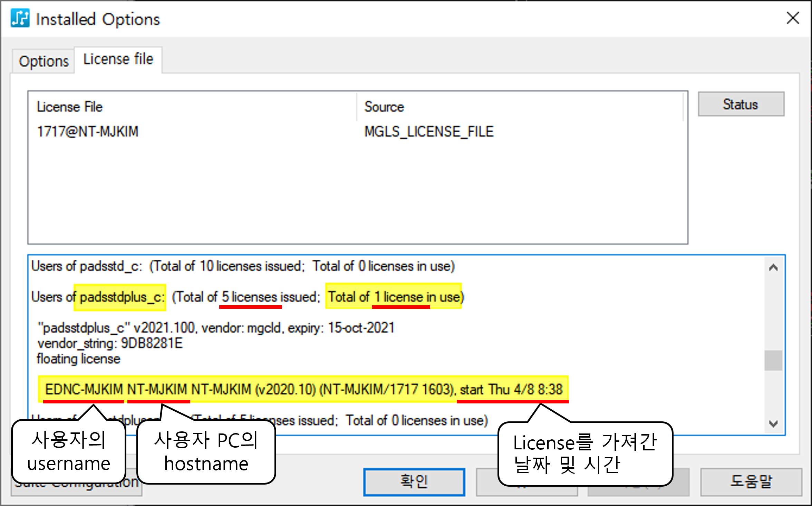The image size is (812, 506).
Task: Click the MGLS_LICENSE_FILE source cell
Action: point(429,132)
